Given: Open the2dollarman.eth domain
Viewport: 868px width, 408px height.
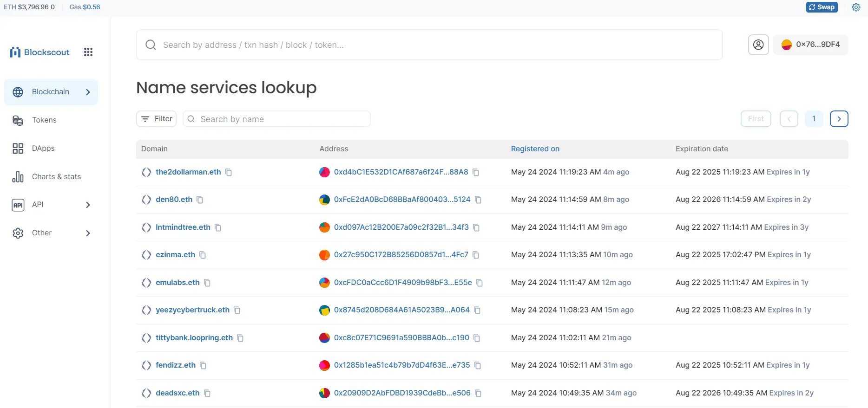Looking at the screenshot, I should pyautogui.click(x=188, y=172).
